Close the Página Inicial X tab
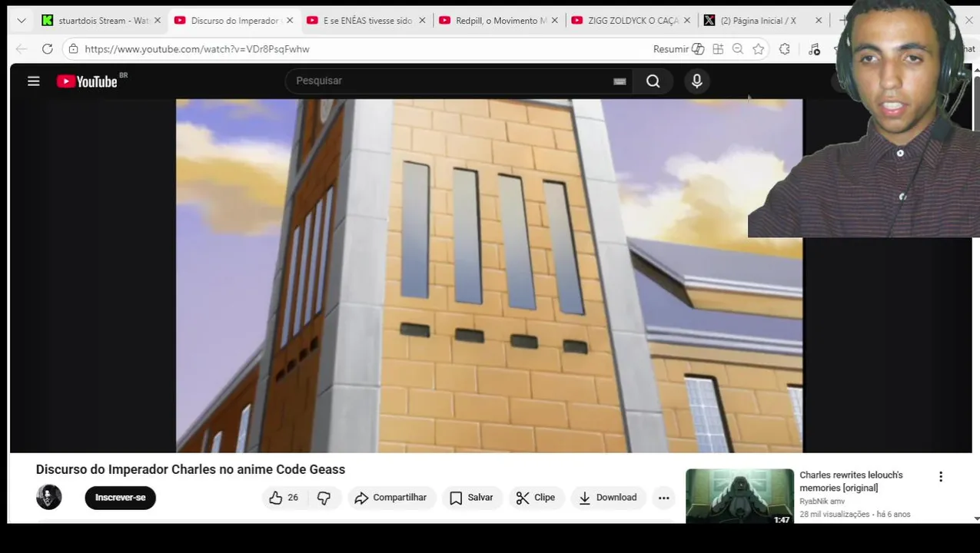980x553 pixels. click(x=819, y=21)
